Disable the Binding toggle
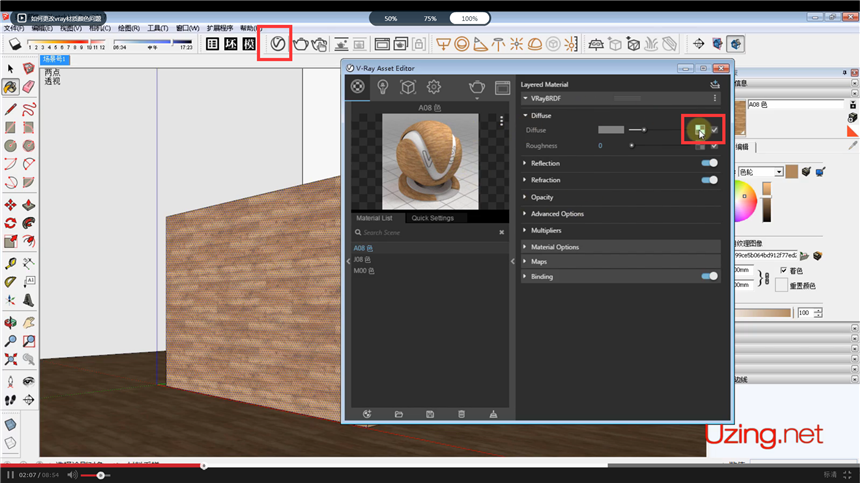Viewport: 860px width, 483px height. coord(710,276)
